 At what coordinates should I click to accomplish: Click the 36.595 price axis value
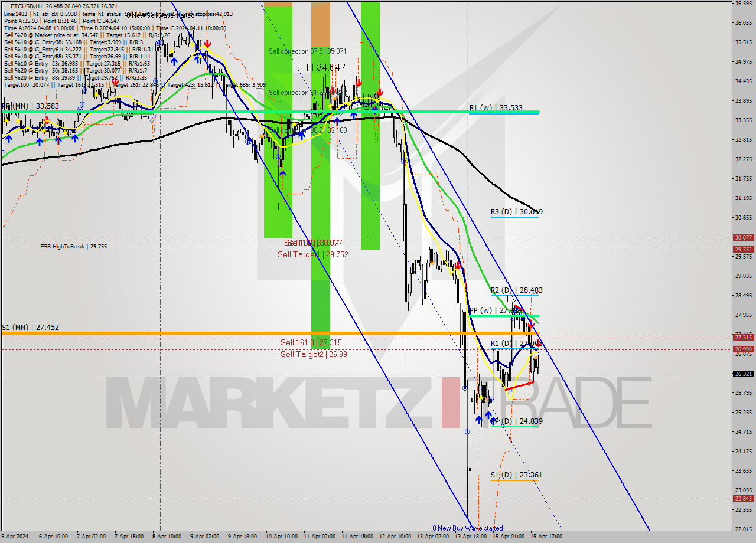[743, 4]
